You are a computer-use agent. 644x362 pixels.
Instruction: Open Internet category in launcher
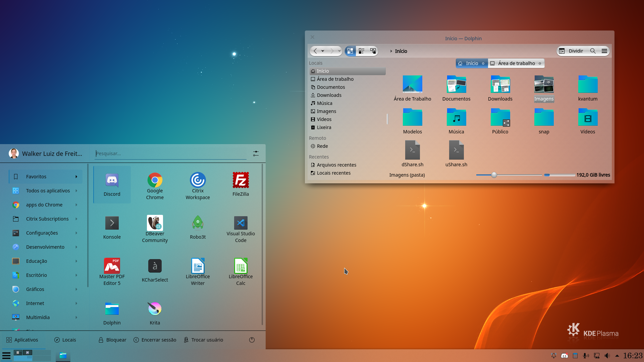[x=45, y=303]
